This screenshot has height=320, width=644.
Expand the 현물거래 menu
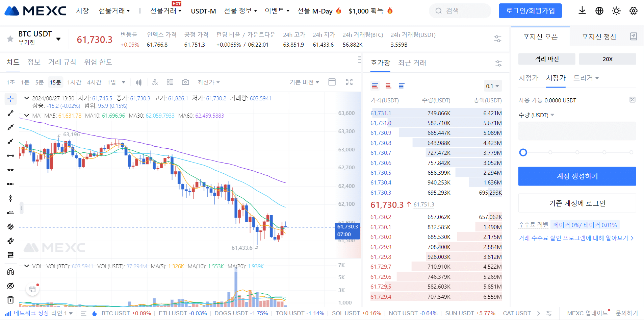click(x=114, y=11)
